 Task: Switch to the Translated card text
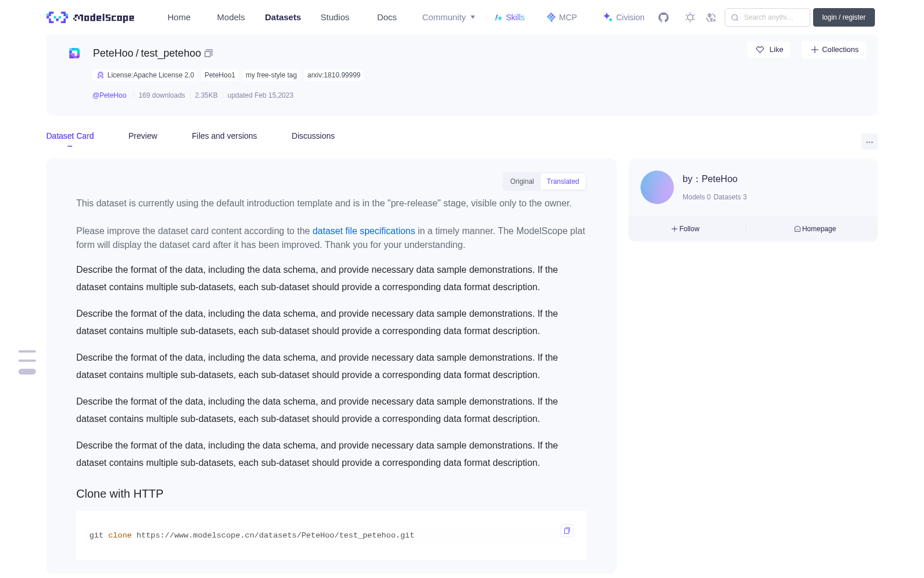click(563, 181)
